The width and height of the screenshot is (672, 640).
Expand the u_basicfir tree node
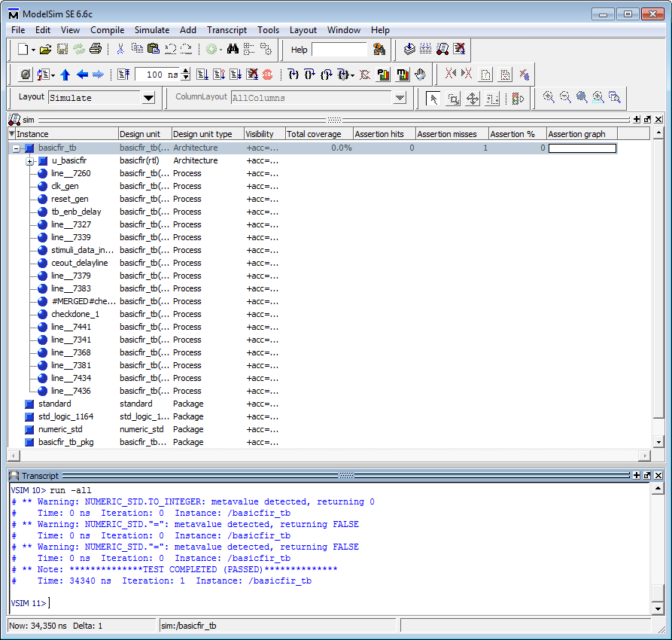click(29, 161)
